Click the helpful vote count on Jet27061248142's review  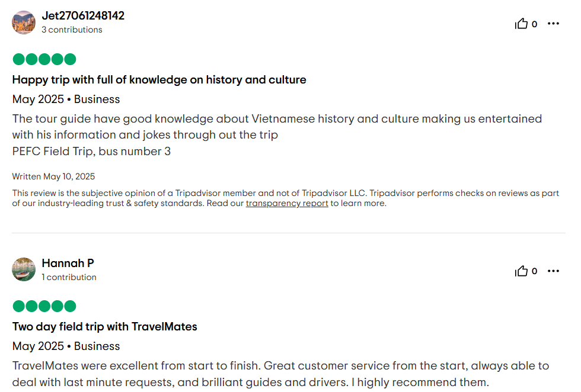(534, 24)
